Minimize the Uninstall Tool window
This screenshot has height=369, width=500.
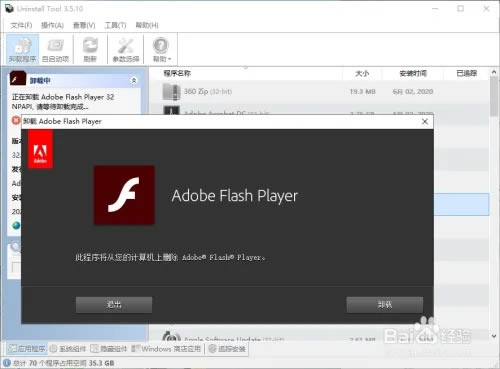click(435, 9)
